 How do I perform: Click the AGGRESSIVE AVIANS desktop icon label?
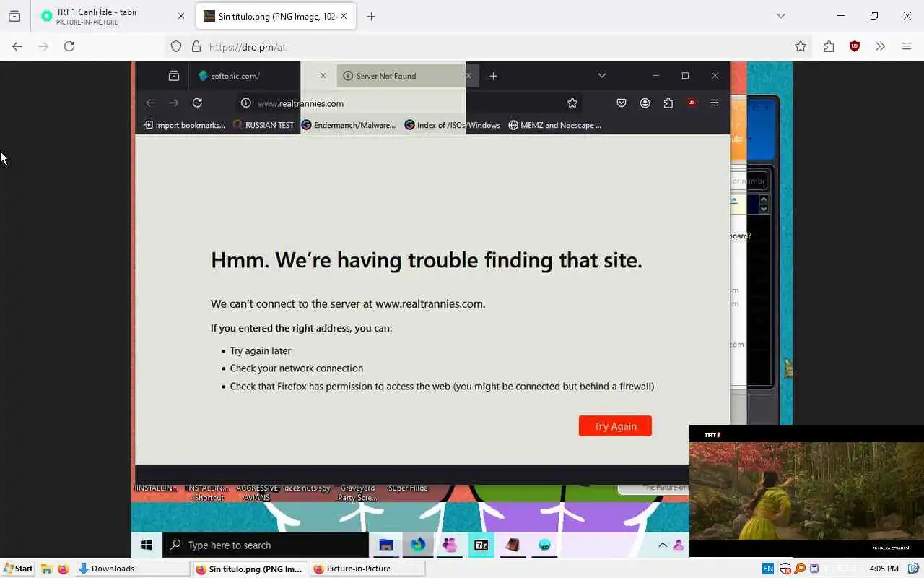click(x=257, y=493)
